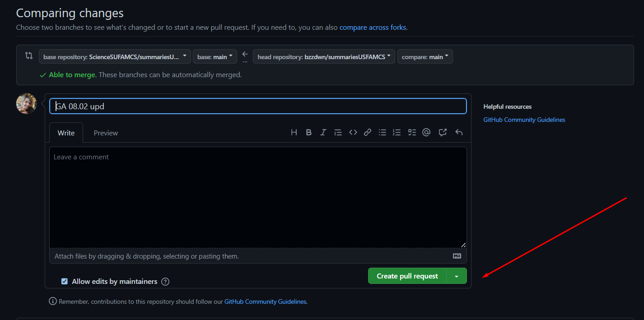Insert a quote block
This screenshot has height=320, width=644.
338,132
